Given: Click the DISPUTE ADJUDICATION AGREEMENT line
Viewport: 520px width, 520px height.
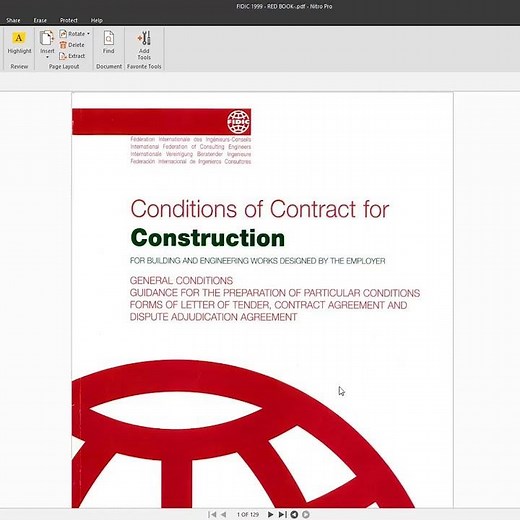Looking at the screenshot, I should [x=213, y=317].
